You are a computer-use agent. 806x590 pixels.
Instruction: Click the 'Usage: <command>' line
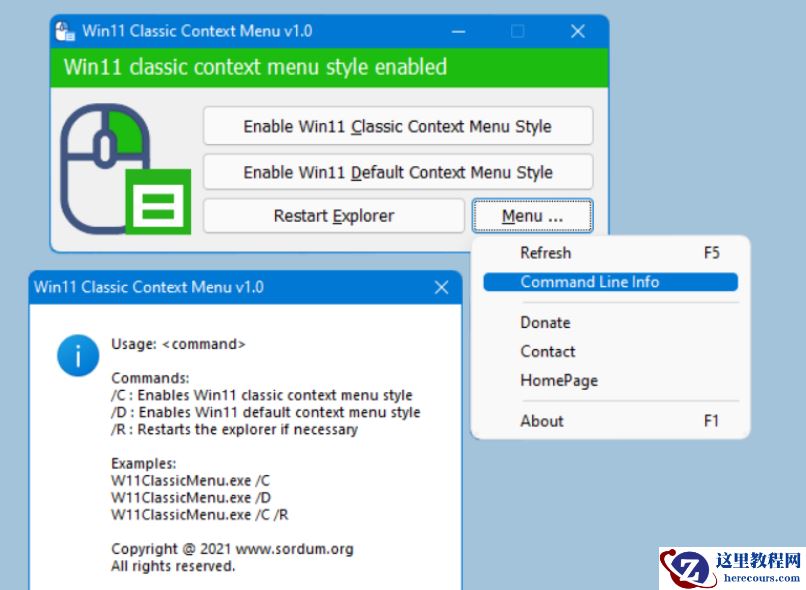pyautogui.click(x=178, y=344)
